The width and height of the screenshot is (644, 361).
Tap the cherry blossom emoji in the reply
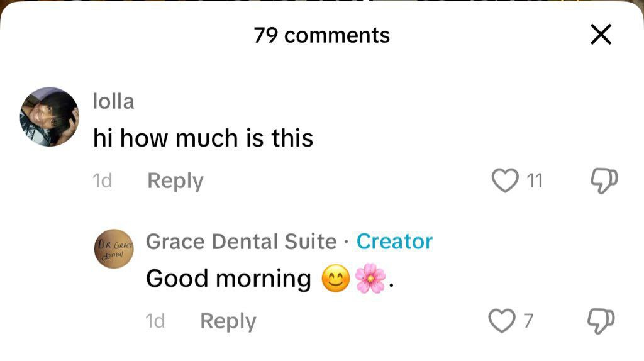tap(370, 279)
